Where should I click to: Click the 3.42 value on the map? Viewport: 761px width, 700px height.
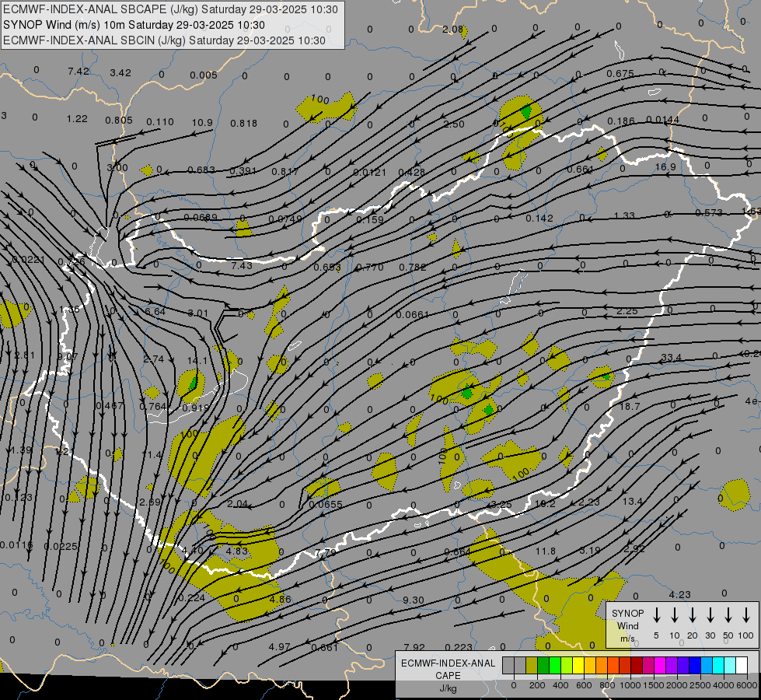coord(120,73)
